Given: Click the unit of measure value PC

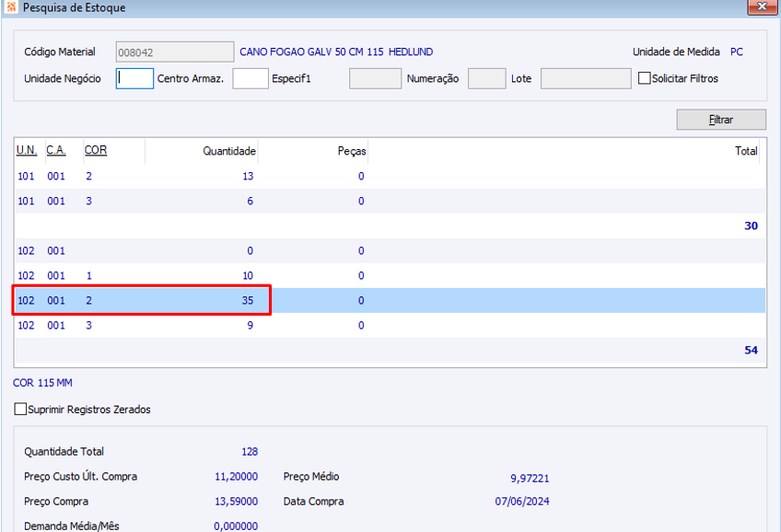Looking at the screenshot, I should (x=737, y=52).
